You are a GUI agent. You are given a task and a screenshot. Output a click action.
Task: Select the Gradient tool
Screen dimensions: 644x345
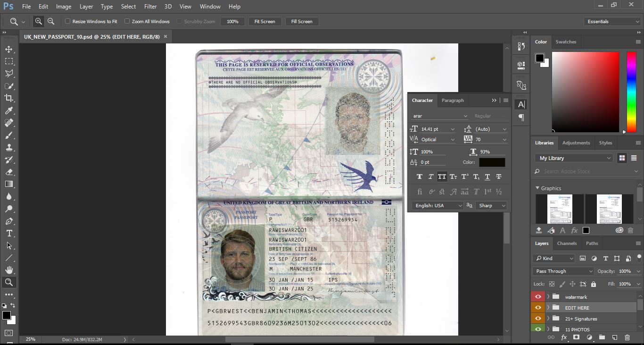9,184
